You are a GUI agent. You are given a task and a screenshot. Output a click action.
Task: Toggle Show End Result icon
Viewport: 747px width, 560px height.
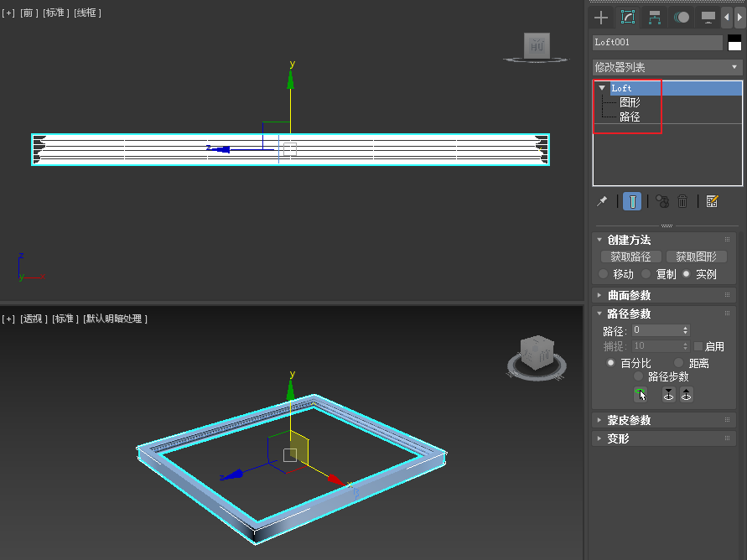coord(633,201)
